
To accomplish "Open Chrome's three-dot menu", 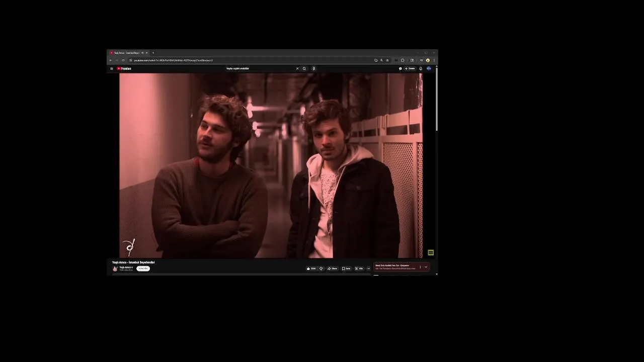I will pyautogui.click(x=434, y=60).
